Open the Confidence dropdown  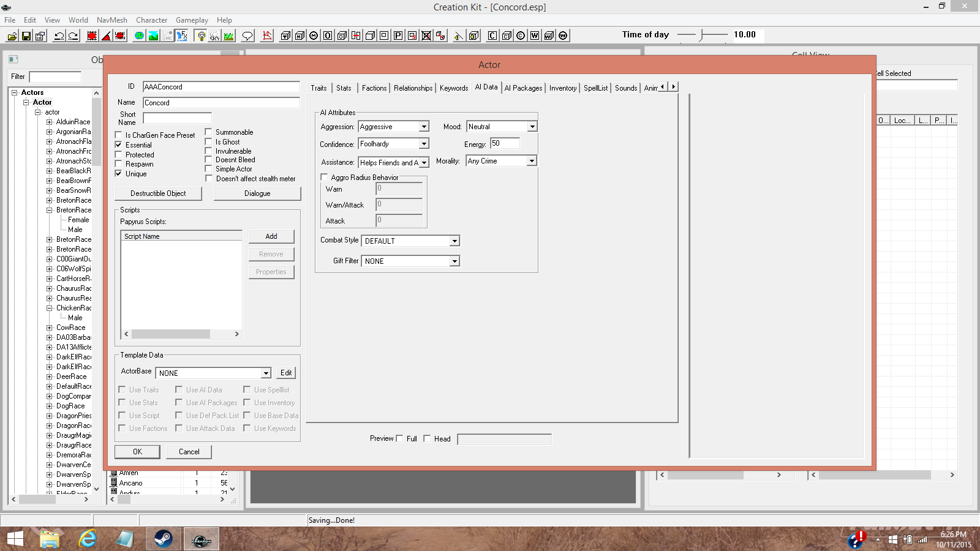coord(424,144)
